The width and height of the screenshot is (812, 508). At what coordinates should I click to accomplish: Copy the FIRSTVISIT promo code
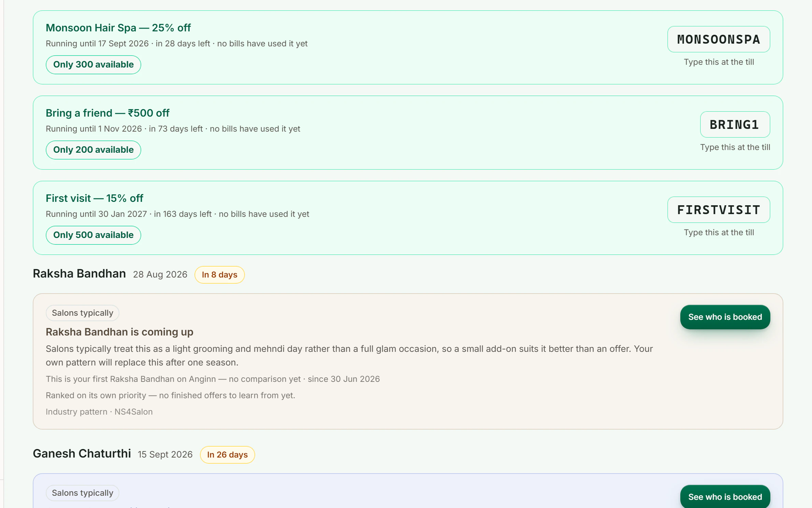[x=719, y=210]
